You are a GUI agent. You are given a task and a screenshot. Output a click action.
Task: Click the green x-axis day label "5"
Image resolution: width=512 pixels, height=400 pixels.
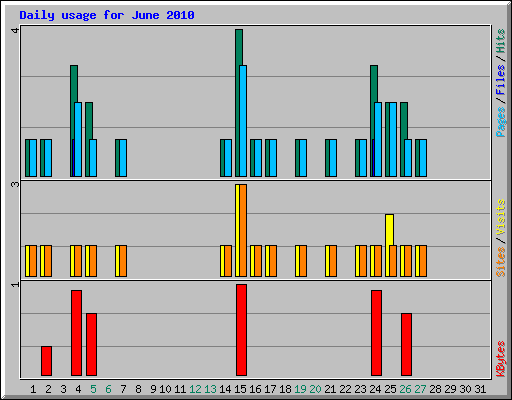pos(93,389)
